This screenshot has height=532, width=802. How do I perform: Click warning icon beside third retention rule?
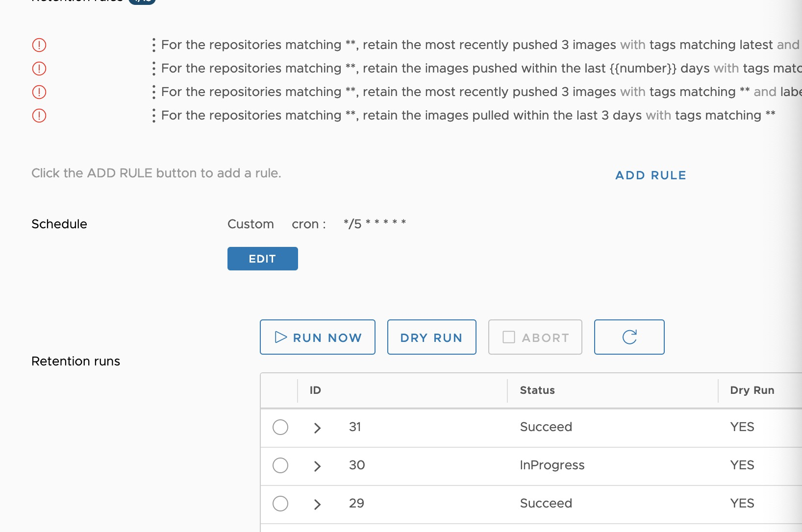click(39, 92)
